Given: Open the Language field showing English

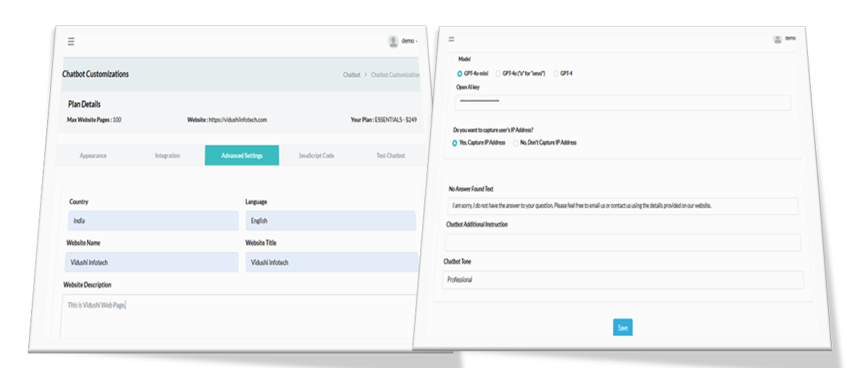Looking at the screenshot, I should 330,220.
